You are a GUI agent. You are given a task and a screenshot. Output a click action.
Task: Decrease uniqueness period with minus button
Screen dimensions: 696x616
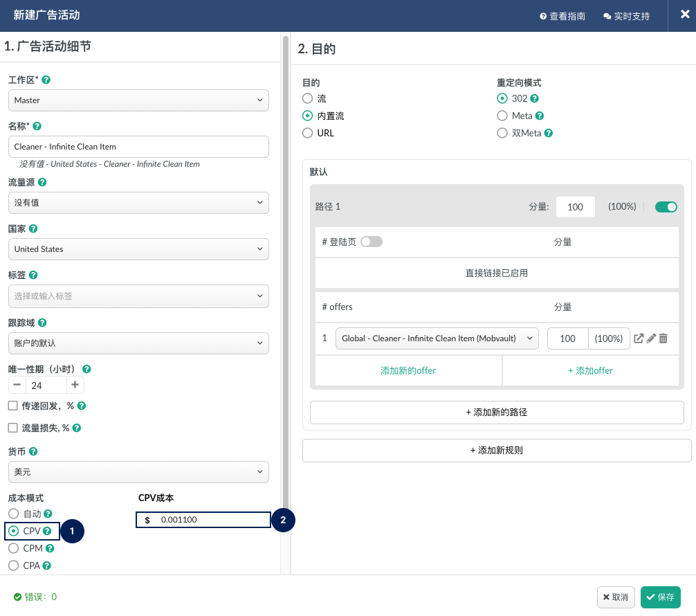[x=17, y=385]
